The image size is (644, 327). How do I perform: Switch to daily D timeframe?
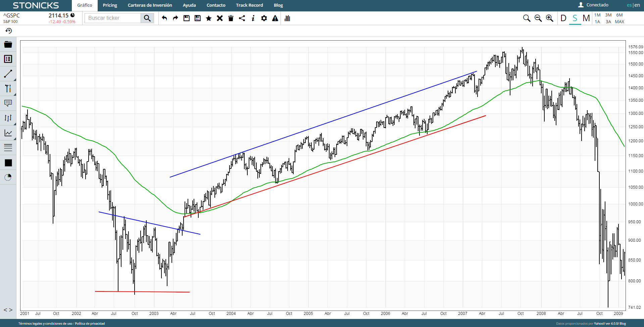[563, 18]
